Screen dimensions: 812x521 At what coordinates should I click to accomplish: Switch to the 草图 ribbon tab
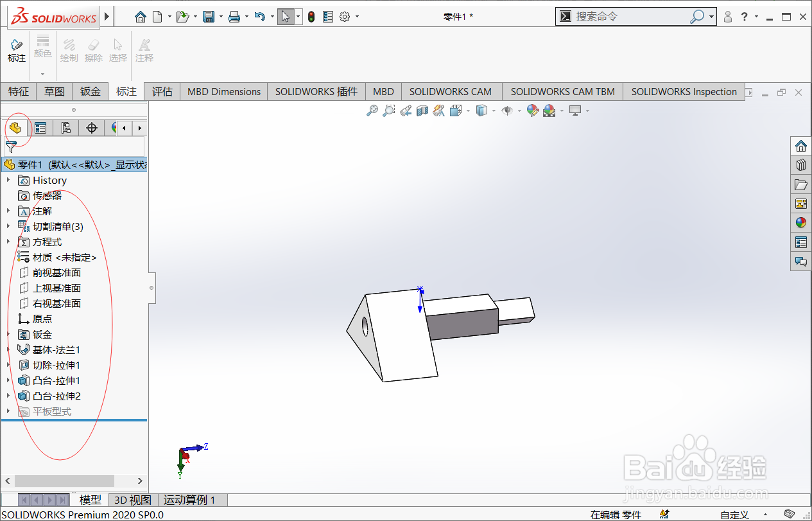click(x=55, y=91)
